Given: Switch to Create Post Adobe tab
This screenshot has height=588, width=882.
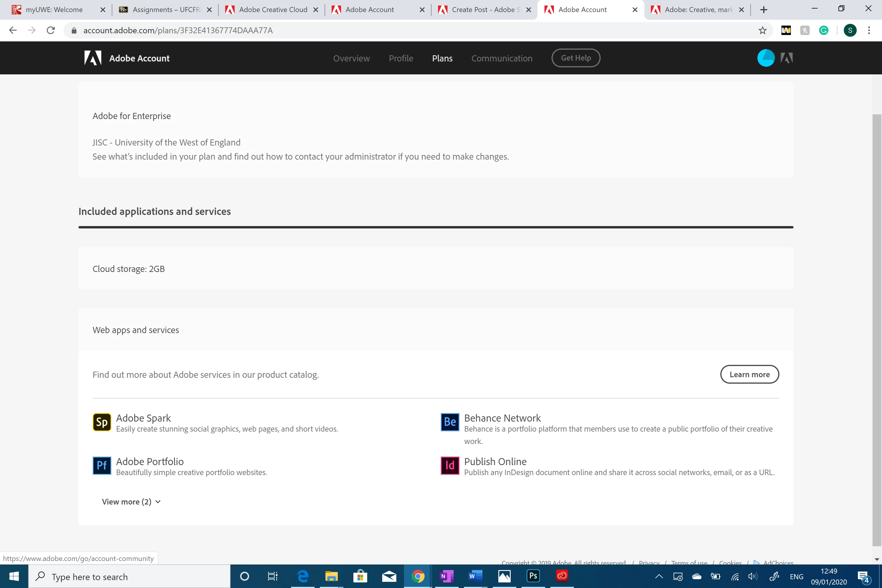Looking at the screenshot, I should (484, 10).
